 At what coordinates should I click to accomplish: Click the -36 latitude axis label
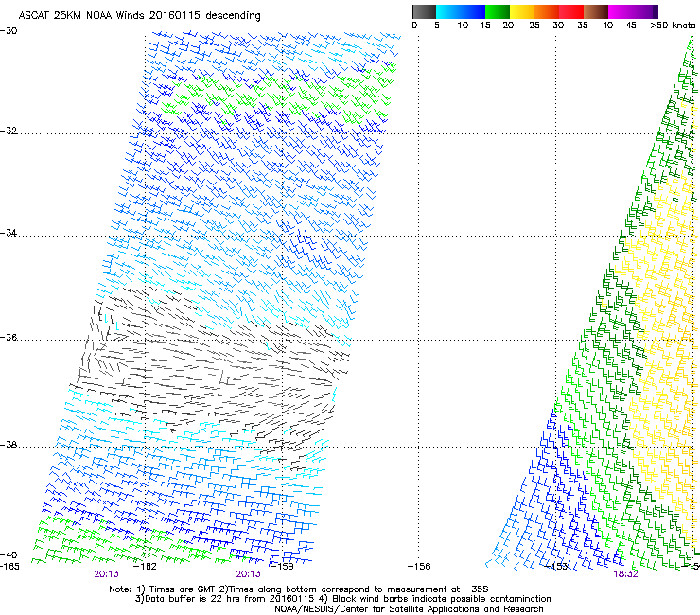(x=9, y=337)
